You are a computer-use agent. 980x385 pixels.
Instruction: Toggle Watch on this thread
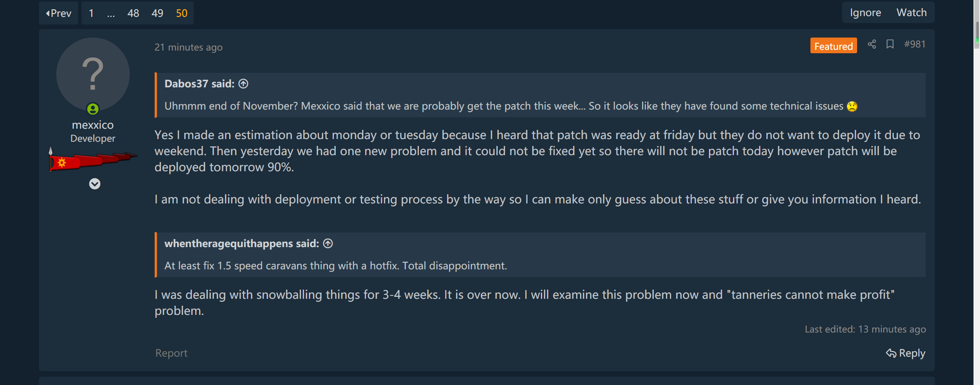point(911,13)
